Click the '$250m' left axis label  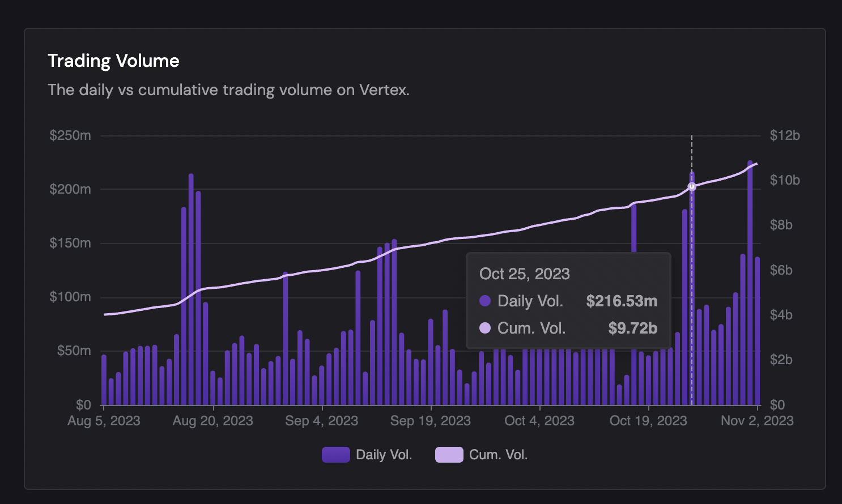(70, 135)
